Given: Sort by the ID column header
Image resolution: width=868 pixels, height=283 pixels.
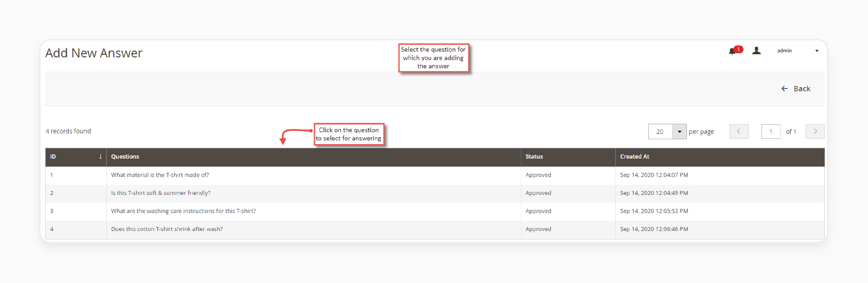Looking at the screenshot, I should click(x=76, y=157).
